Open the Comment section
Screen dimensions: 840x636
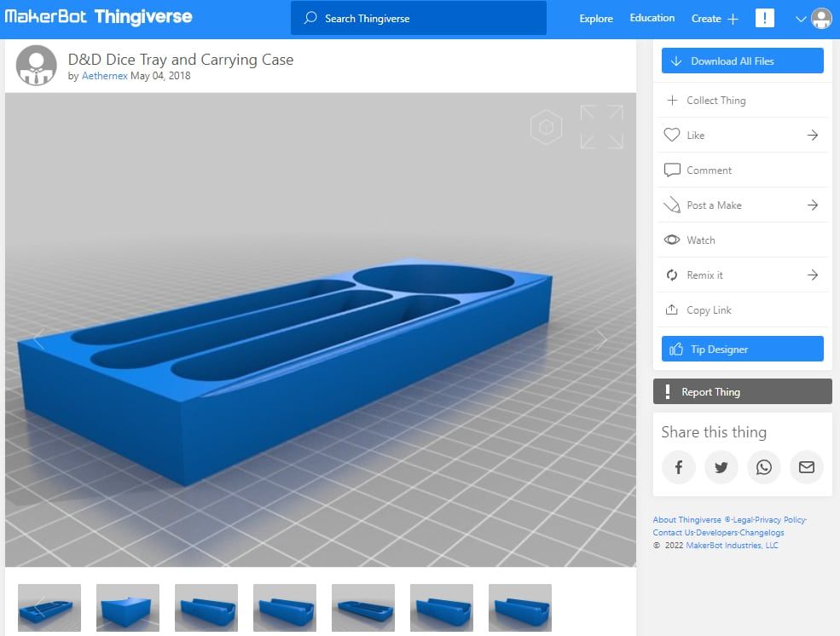click(x=707, y=170)
